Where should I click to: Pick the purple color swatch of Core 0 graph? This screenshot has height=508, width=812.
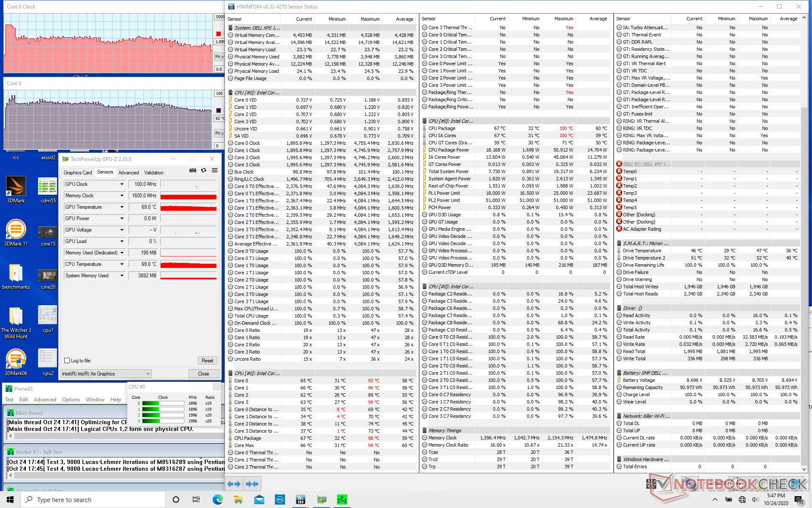pyautogui.click(x=219, y=110)
